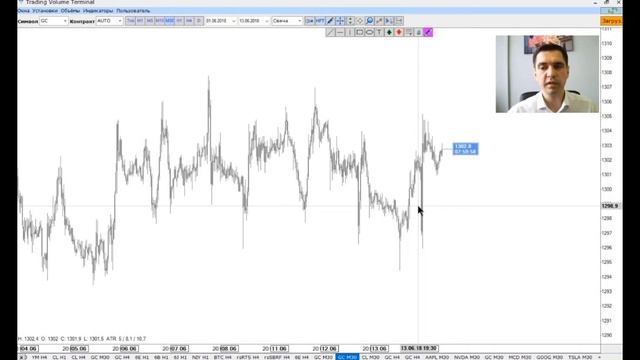Toggle the M30 timeframe button
640x360 pixels.
coord(169,20)
